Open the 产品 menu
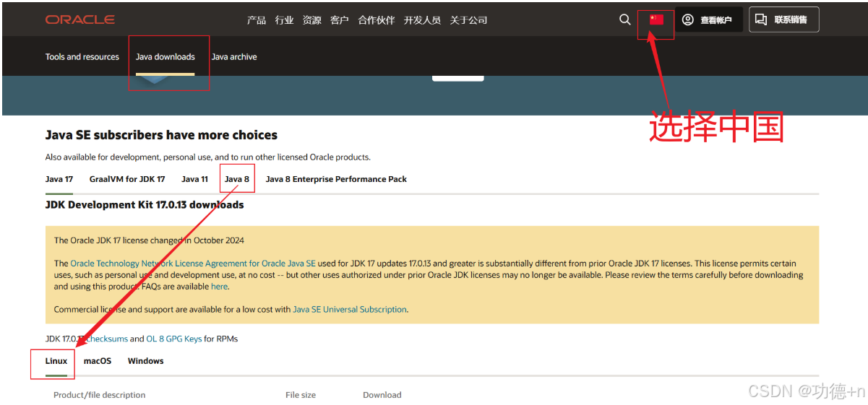Image resolution: width=868 pixels, height=405 pixels. click(257, 20)
